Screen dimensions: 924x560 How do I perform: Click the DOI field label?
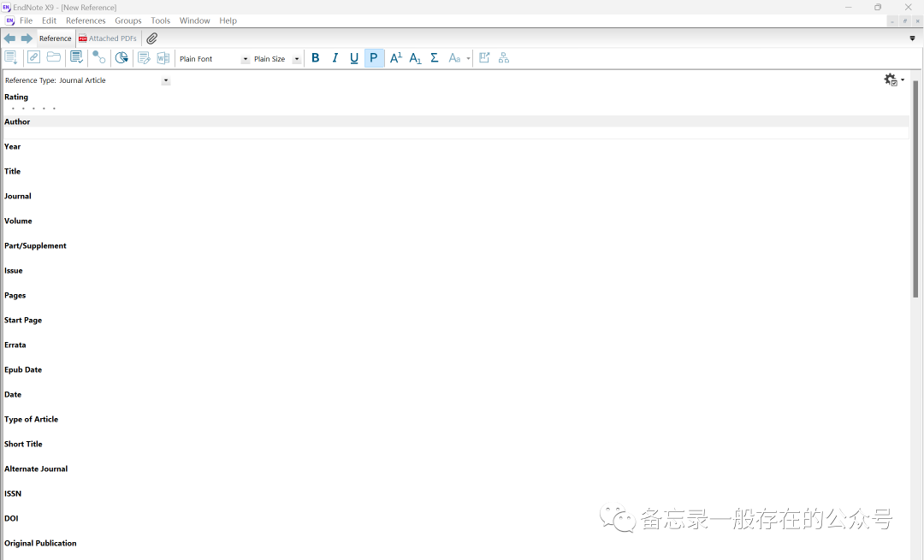pyautogui.click(x=11, y=518)
